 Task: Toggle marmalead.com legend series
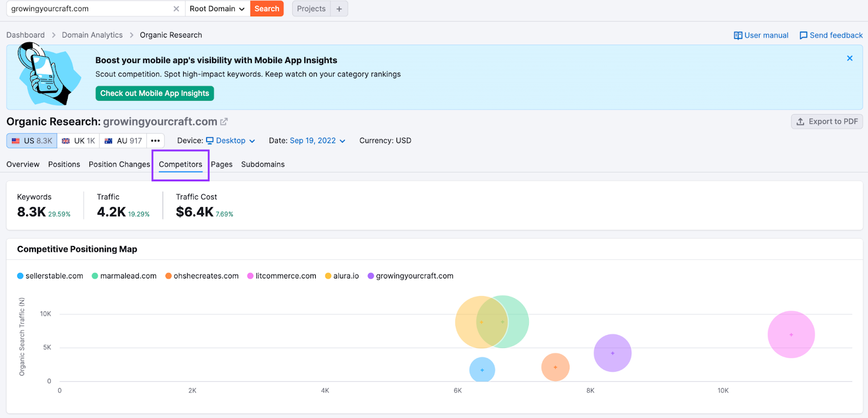[x=124, y=276]
